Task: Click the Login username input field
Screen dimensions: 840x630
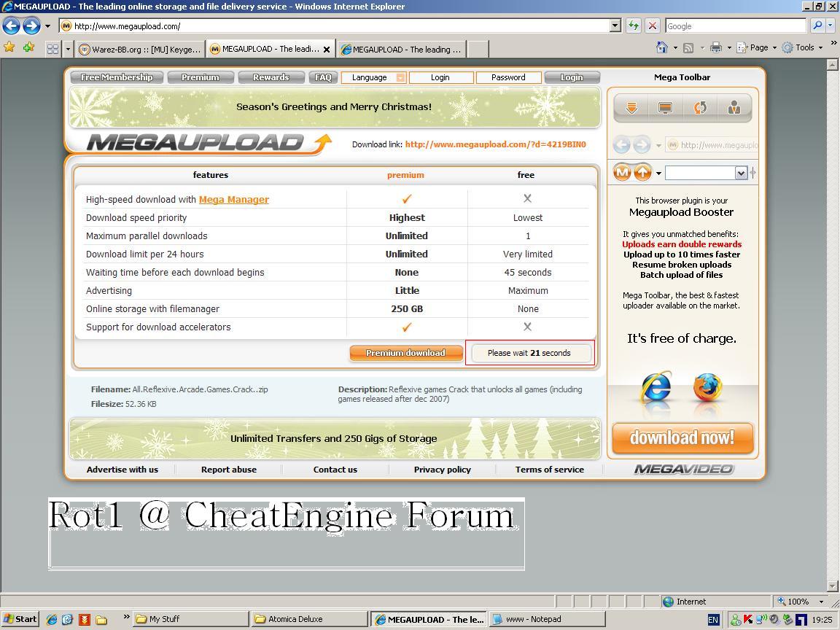Action: click(x=440, y=77)
